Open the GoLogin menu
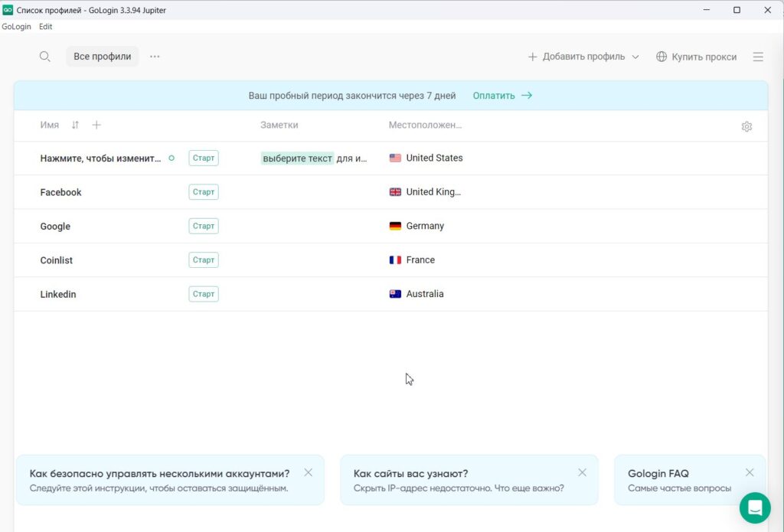784x532 pixels. [x=16, y=27]
